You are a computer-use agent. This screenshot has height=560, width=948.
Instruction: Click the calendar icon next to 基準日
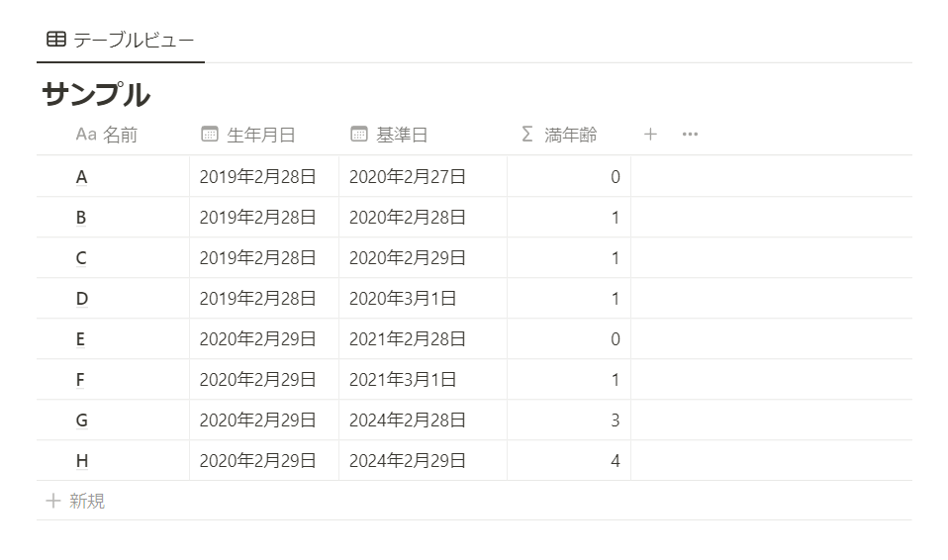coord(358,134)
